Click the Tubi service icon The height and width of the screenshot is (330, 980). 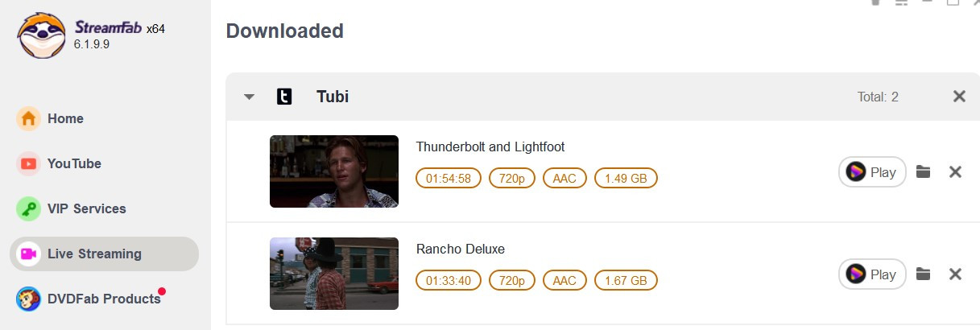click(284, 97)
